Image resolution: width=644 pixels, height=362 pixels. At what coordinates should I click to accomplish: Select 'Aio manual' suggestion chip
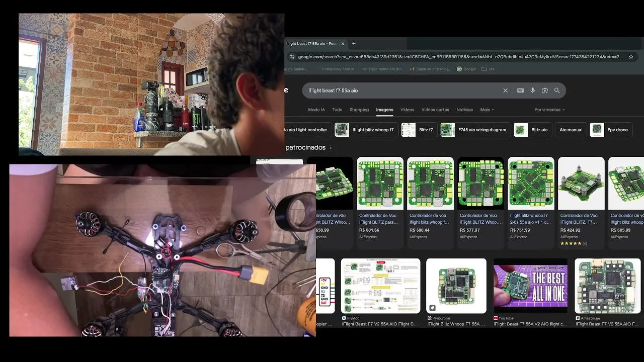coord(571,130)
